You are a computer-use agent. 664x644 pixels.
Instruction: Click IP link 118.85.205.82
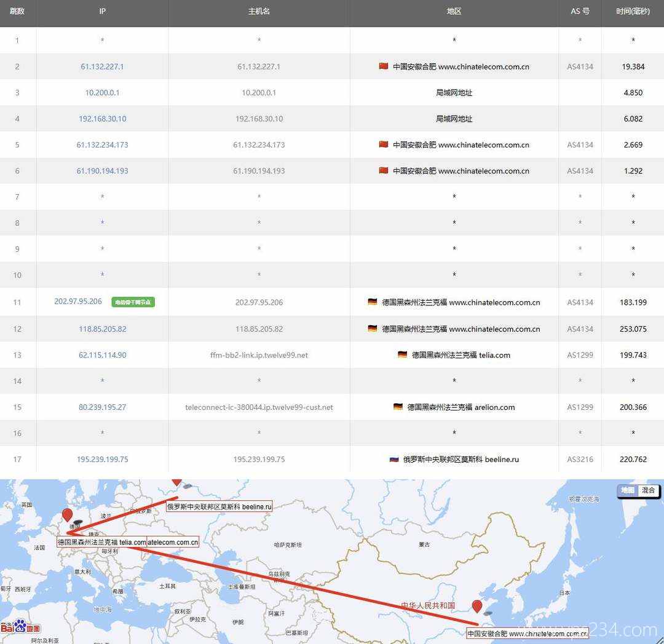point(102,329)
